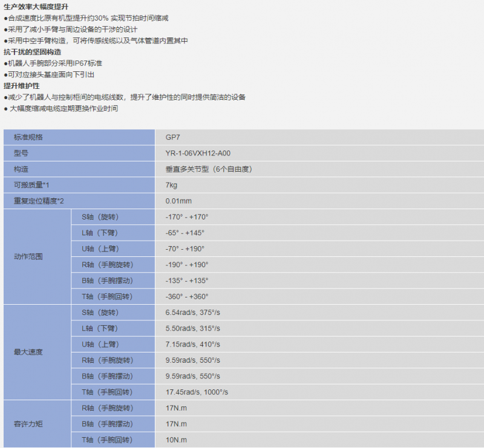Click B轴（手腕摆动） in the 容许力矩 group
Viewport: 484px width, 448px height.
click(113, 424)
